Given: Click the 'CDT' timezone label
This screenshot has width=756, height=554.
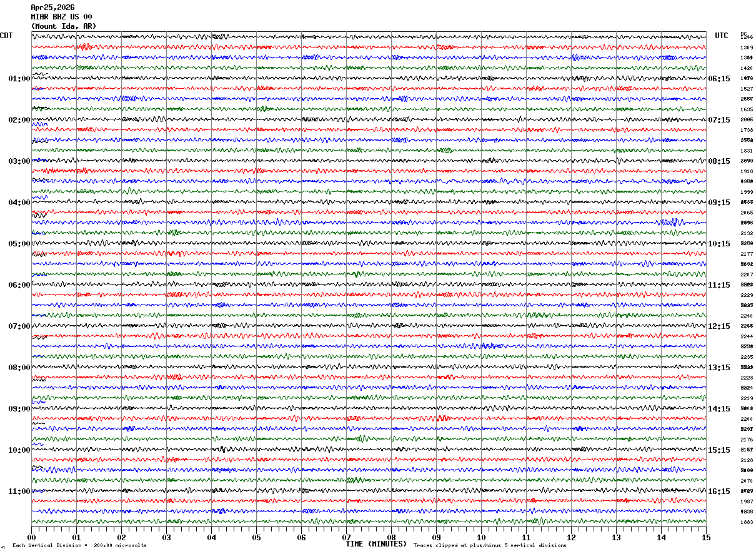Looking at the screenshot, I should [6, 36].
